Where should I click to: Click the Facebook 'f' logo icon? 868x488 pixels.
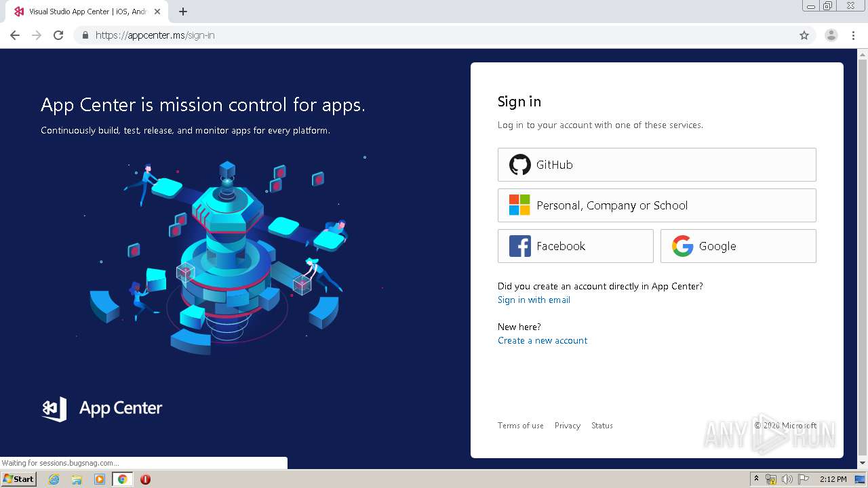click(520, 246)
